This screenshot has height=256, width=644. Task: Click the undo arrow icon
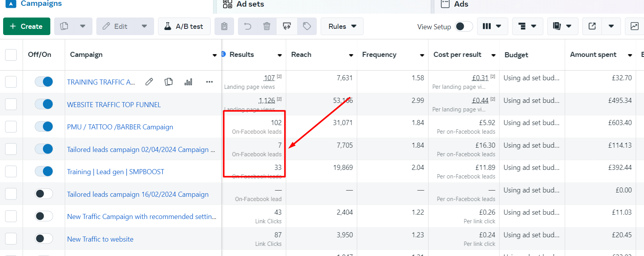click(248, 26)
